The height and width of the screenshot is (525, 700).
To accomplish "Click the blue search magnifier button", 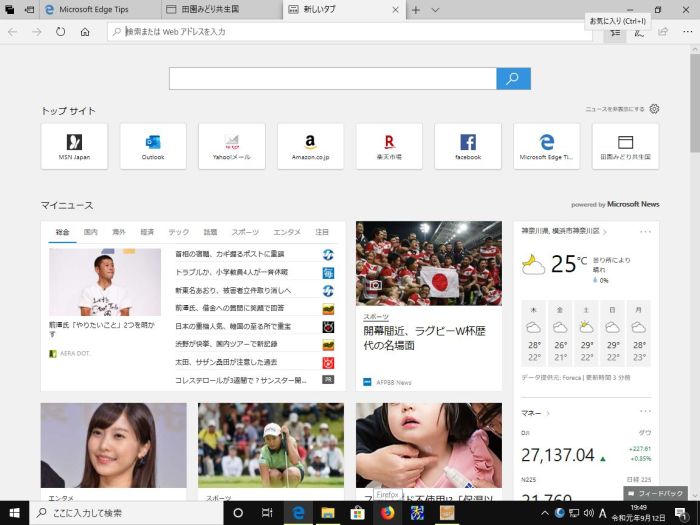I will click(513, 79).
